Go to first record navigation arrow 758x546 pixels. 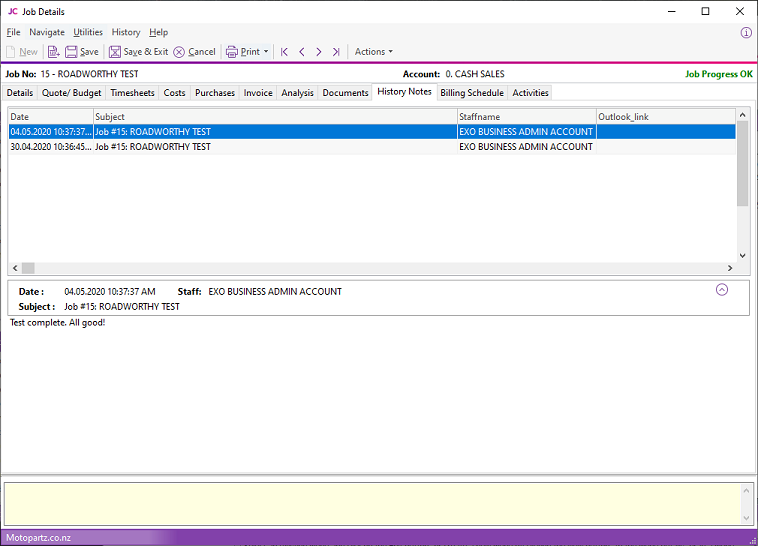tap(284, 52)
